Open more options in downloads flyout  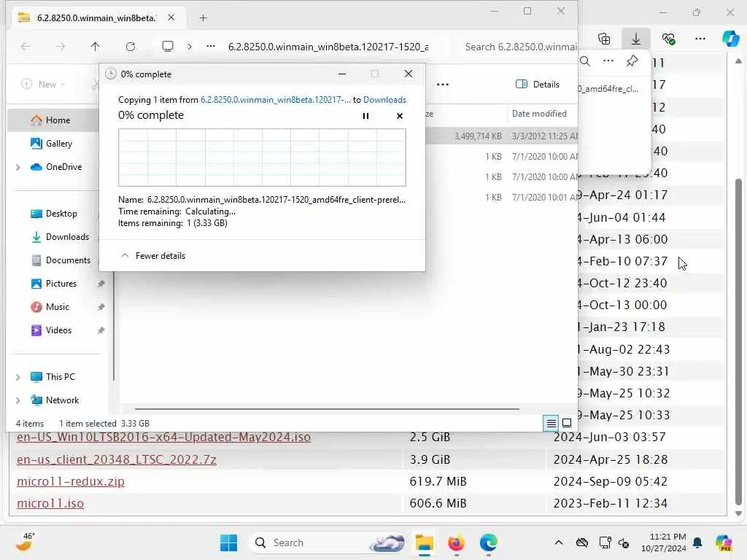click(608, 61)
